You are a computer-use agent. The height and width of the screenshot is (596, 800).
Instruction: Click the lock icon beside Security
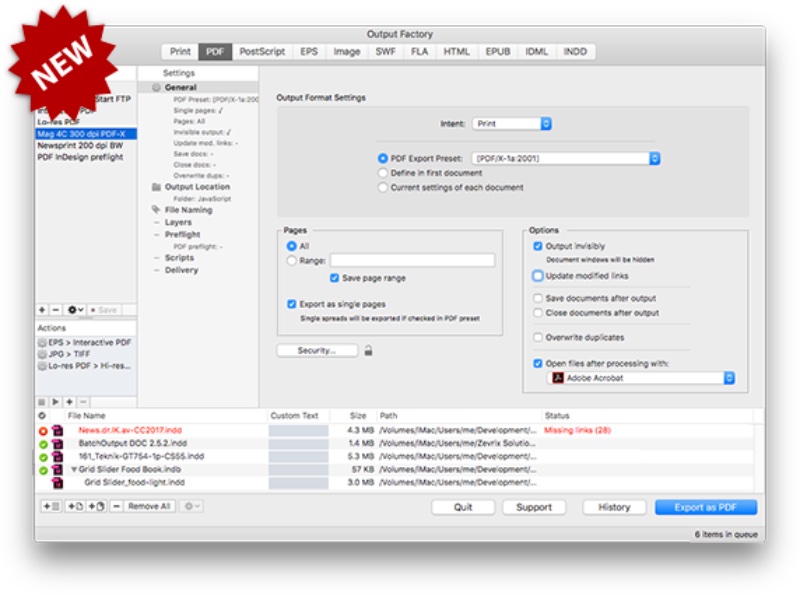[x=369, y=351]
